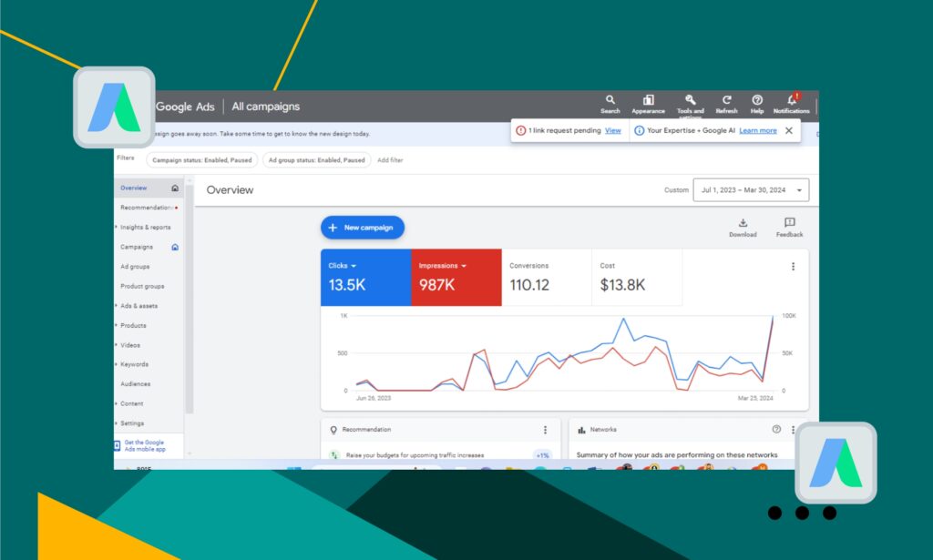Viewport: 933px width, 560px height.
Task: Click the Download icon
Action: click(x=743, y=223)
